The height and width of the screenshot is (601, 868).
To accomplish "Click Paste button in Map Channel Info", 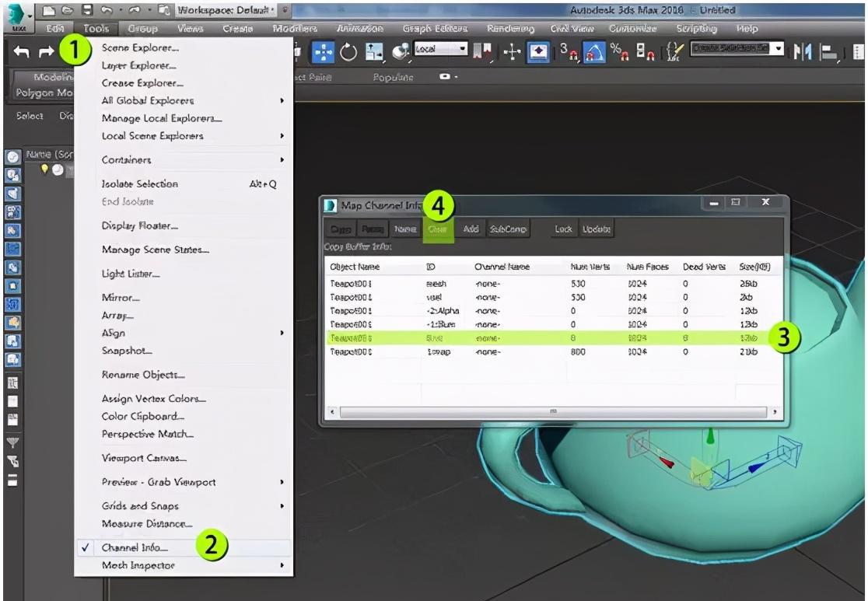I will click(373, 229).
